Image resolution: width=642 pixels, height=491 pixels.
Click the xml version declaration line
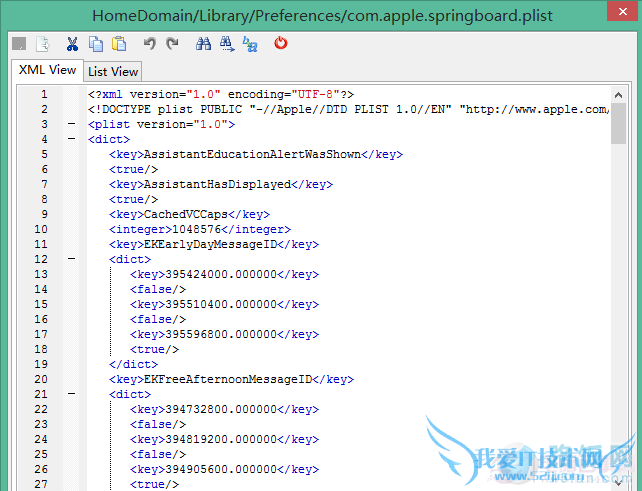pos(221,94)
